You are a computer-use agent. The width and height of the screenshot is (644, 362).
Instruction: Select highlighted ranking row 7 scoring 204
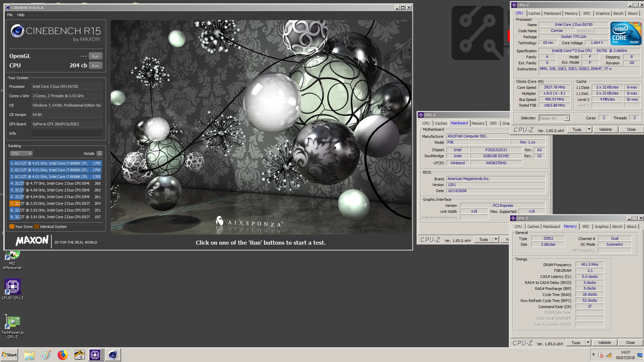tap(56, 203)
